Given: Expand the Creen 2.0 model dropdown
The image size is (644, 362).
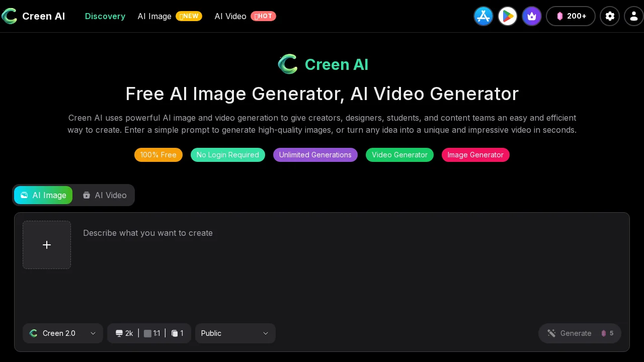Looking at the screenshot, I should pyautogui.click(x=62, y=333).
